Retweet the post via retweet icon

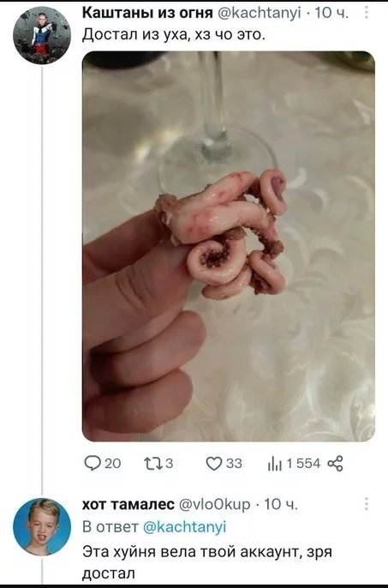(153, 464)
